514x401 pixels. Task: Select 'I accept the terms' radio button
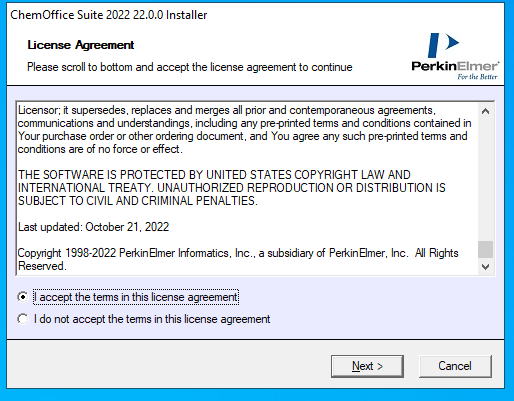23,297
